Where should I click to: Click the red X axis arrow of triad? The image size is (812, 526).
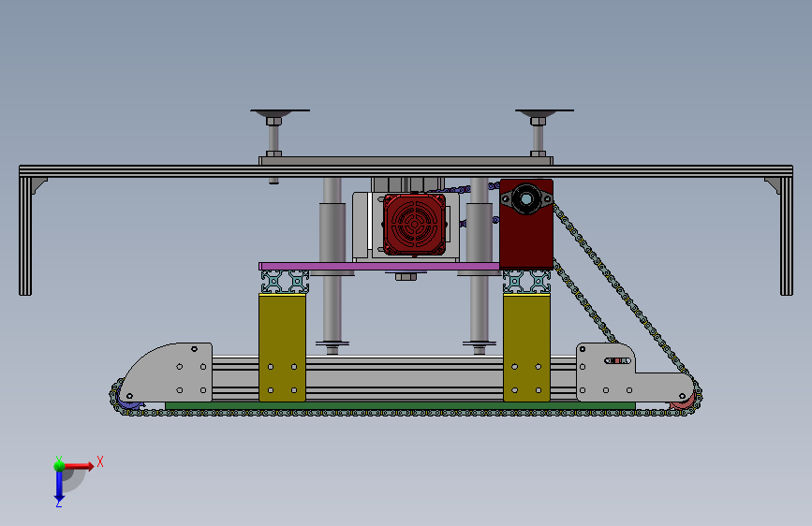(x=79, y=466)
